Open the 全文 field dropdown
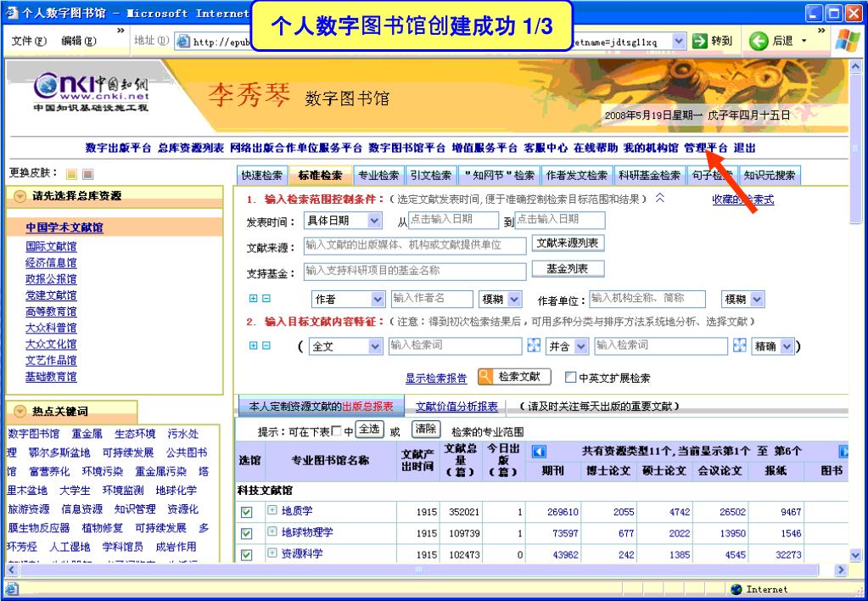The height and width of the screenshot is (601, 868). (x=375, y=346)
